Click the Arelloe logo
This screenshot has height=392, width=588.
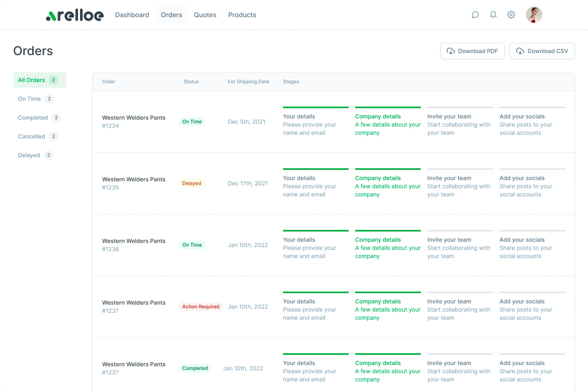click(75, 15)
